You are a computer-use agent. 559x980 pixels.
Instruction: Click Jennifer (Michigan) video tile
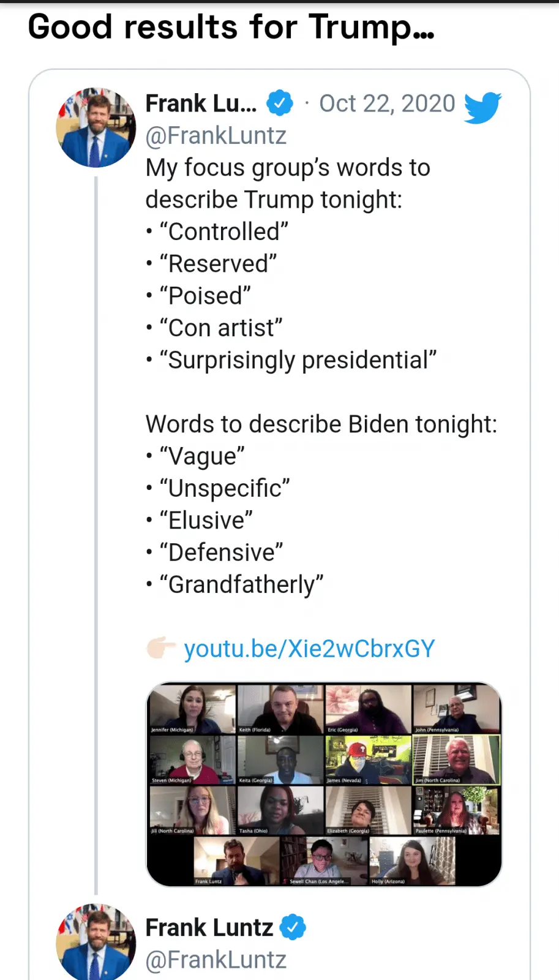[192, 709]
